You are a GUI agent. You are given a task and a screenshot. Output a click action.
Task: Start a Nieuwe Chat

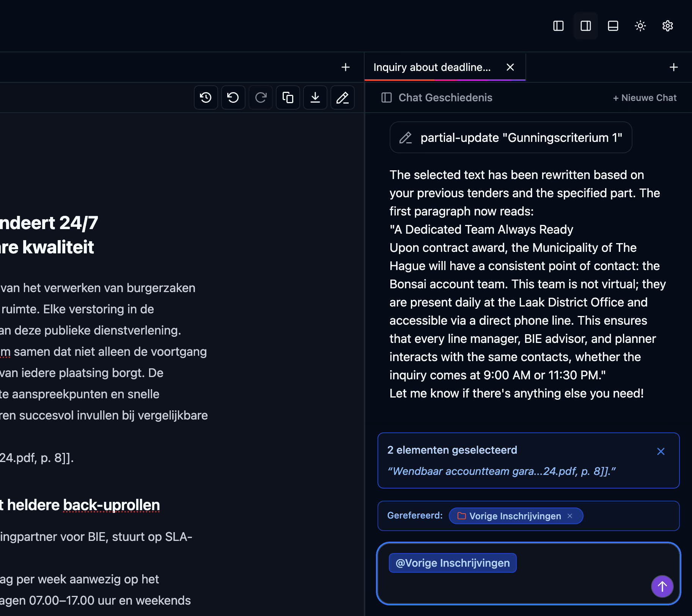[645, 98]
